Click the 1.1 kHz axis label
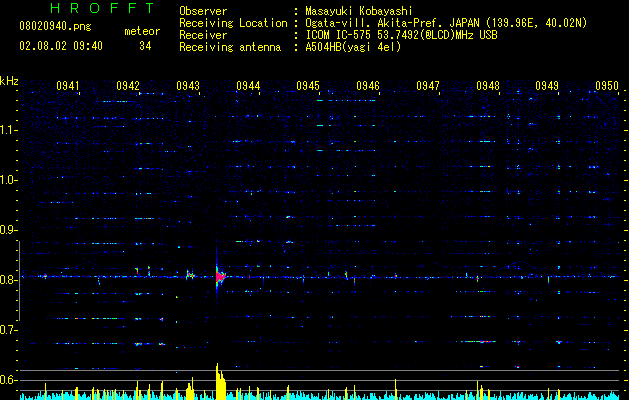 [8, 130]
